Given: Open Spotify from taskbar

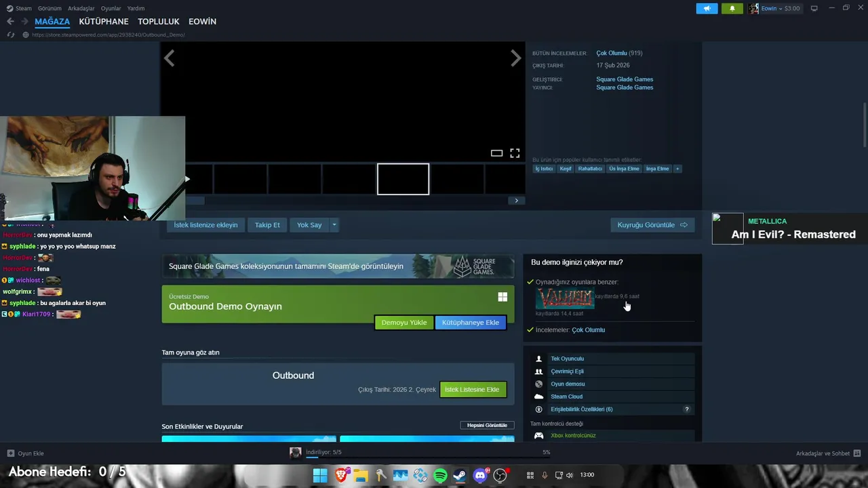Looking at the screenshot, I should (440, 475).
